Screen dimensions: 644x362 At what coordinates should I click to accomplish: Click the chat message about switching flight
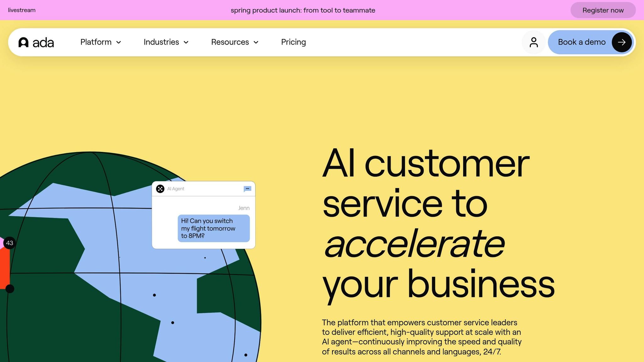[214, 228]
